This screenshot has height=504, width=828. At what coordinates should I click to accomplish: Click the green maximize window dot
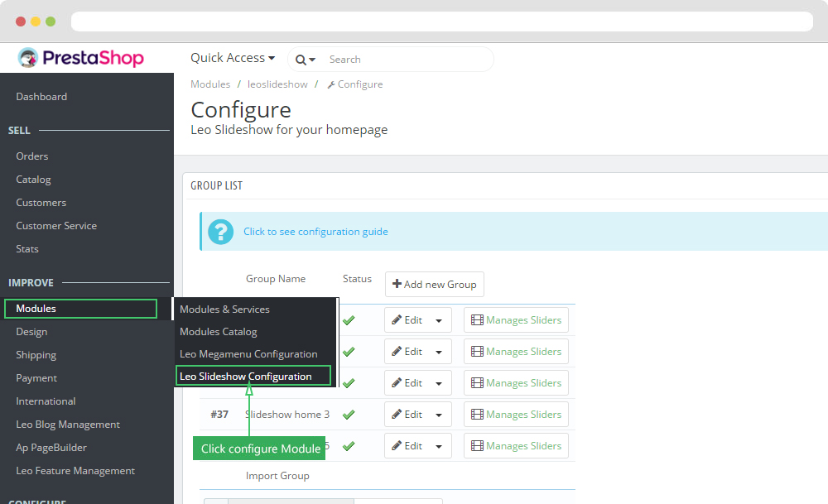pyautogui.click(x=51, y=22)
